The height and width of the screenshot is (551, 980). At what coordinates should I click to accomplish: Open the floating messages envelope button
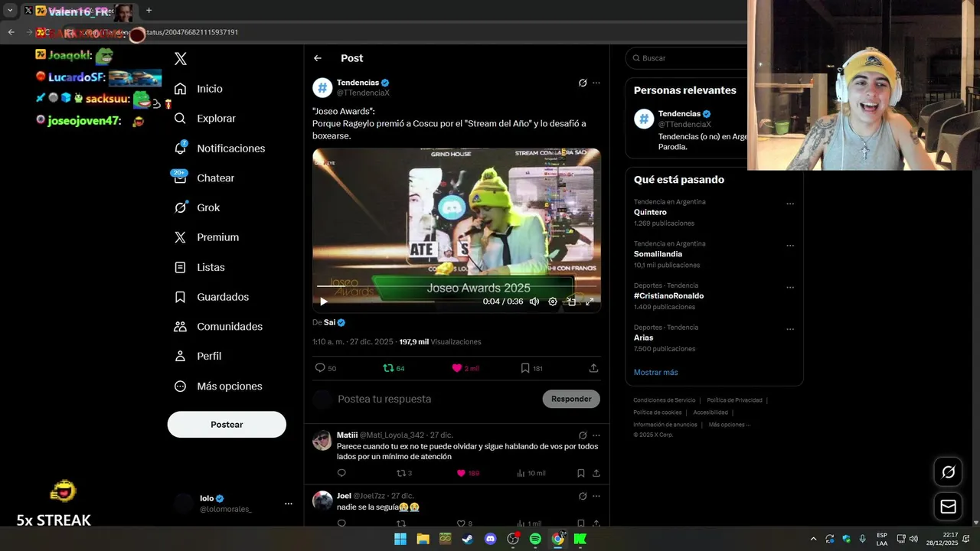pos(948,507)
